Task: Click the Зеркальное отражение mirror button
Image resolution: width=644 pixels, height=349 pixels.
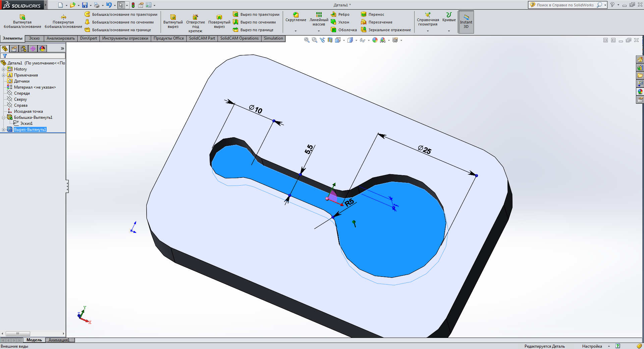Action: [x=386, y=30]
